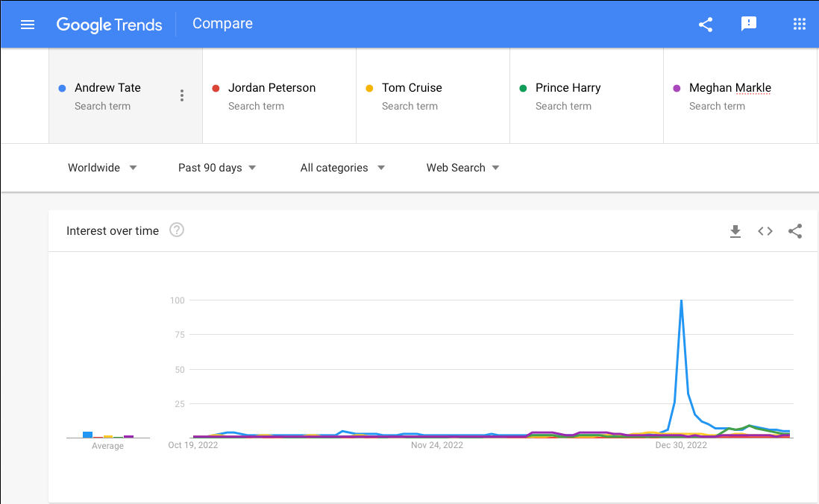Click the embed code icon
This screenshot has width=819, height=504.
tap(765, 231)
